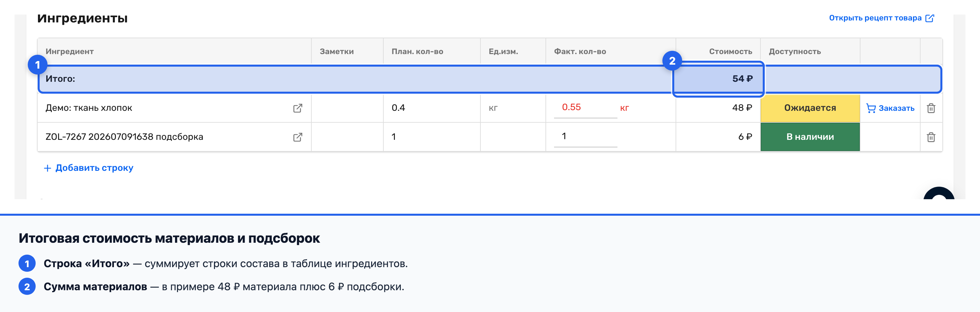Image resolution: width=980 pixels, height=312 pixels.
Task: Open link icon for ZOL-7267 подсборка
Action: point(297,137)
